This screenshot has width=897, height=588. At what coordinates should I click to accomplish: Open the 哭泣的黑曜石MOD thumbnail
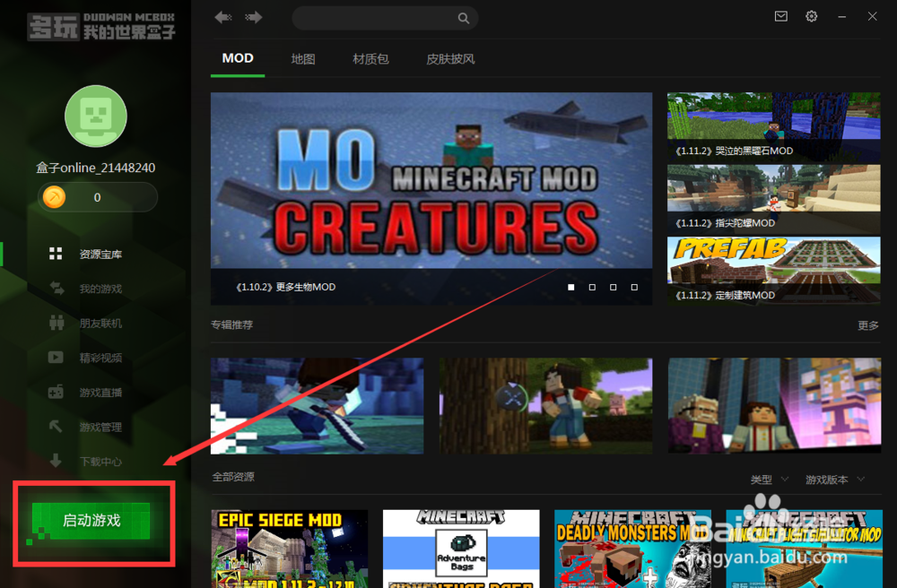[x=773, y=127]
